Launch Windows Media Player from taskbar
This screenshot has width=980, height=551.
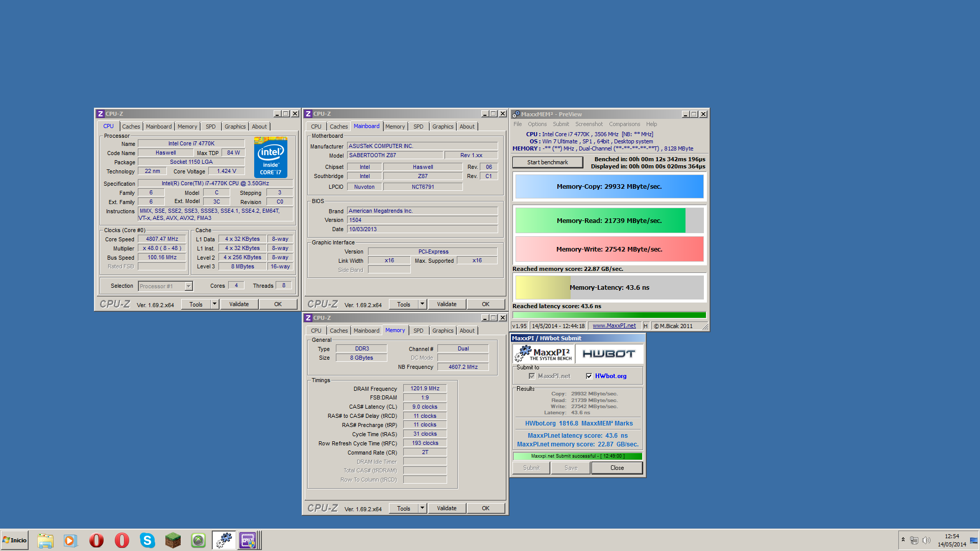coord(70,540)
